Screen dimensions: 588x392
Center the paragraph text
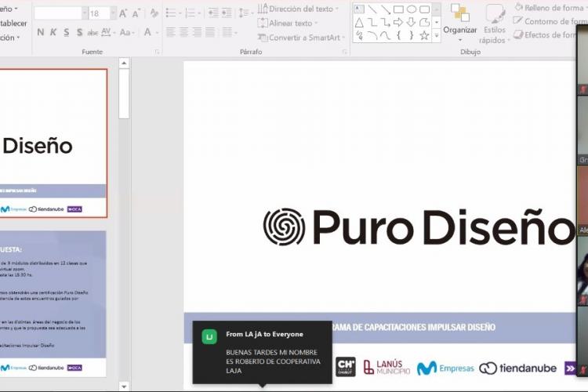coord(183,33)
